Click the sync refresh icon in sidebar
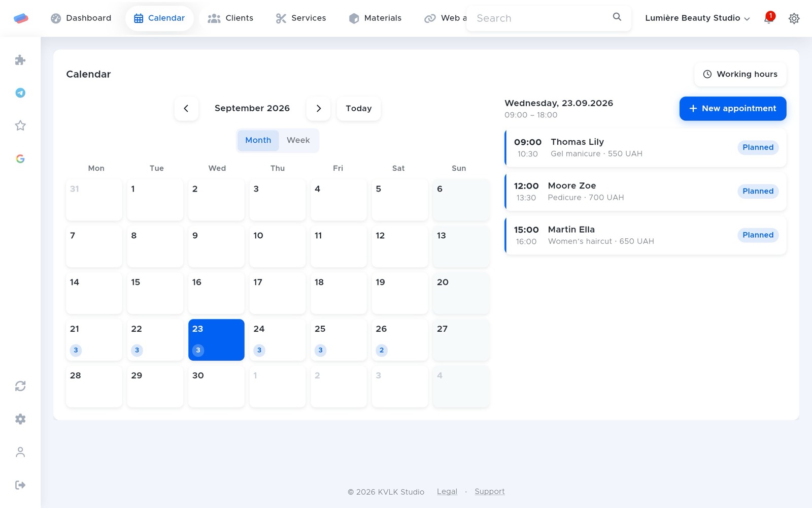Image resolution: width=812 pixels, height=508 pixels. pyautogui.click(x=20, y=386)
